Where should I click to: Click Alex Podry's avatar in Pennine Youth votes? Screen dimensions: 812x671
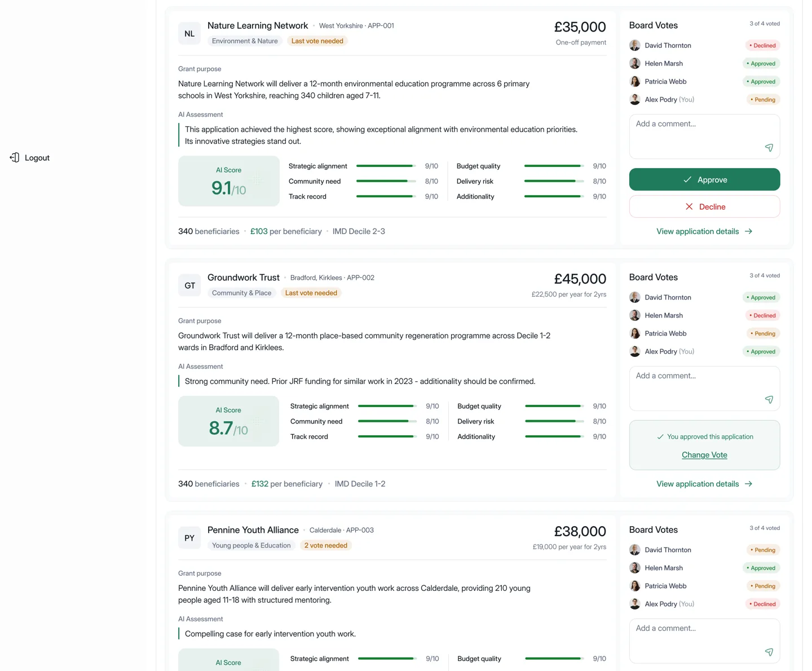tap(635, 604)
